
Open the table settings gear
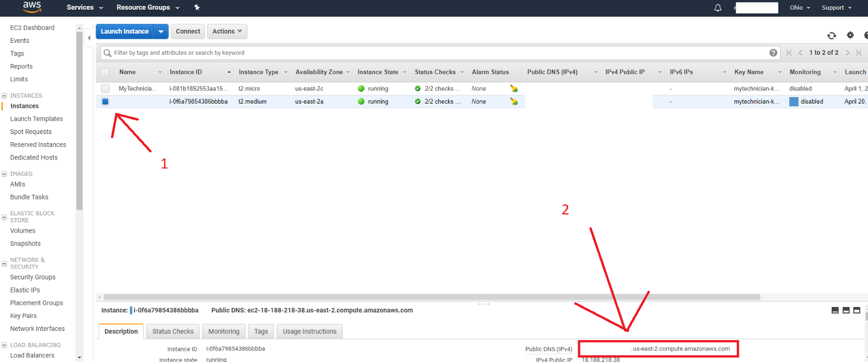pyautogui.click(x=850, y=35)
